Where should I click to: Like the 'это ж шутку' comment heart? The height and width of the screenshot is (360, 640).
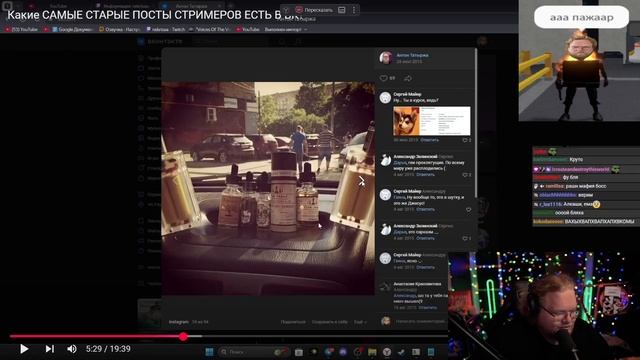(x=468, y=210)
